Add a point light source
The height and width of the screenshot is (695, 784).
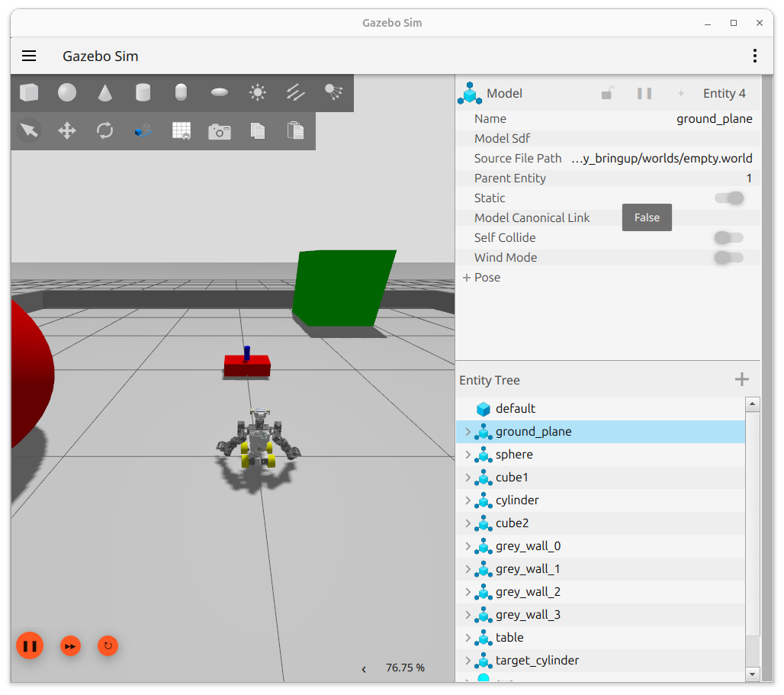coord(257,93)
